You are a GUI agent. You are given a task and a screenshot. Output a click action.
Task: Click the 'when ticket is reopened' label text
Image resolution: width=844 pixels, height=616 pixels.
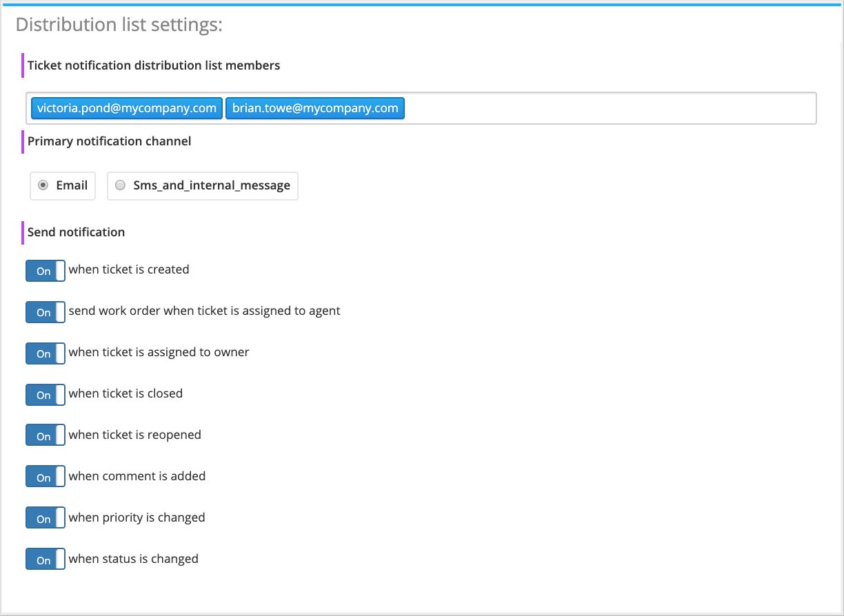134,435
